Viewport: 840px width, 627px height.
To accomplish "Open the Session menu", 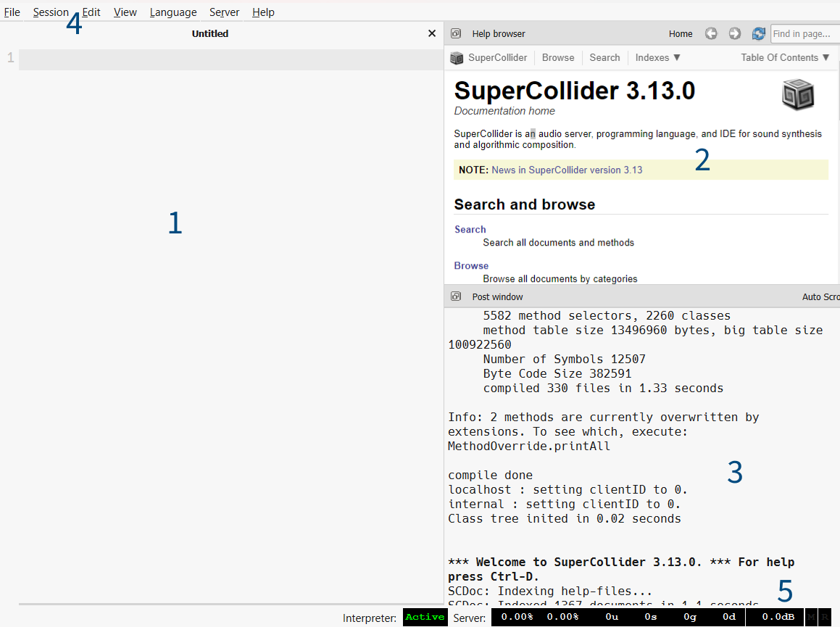I will (51, 12).
